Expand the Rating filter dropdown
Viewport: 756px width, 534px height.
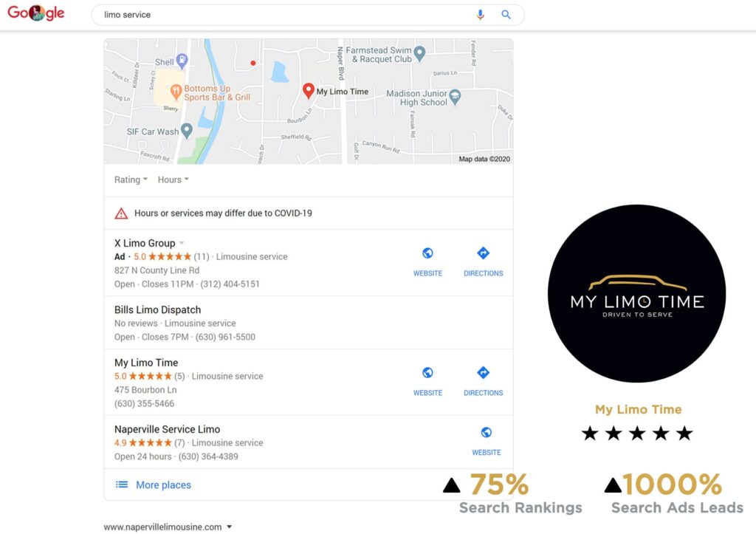tap(131, 179)
